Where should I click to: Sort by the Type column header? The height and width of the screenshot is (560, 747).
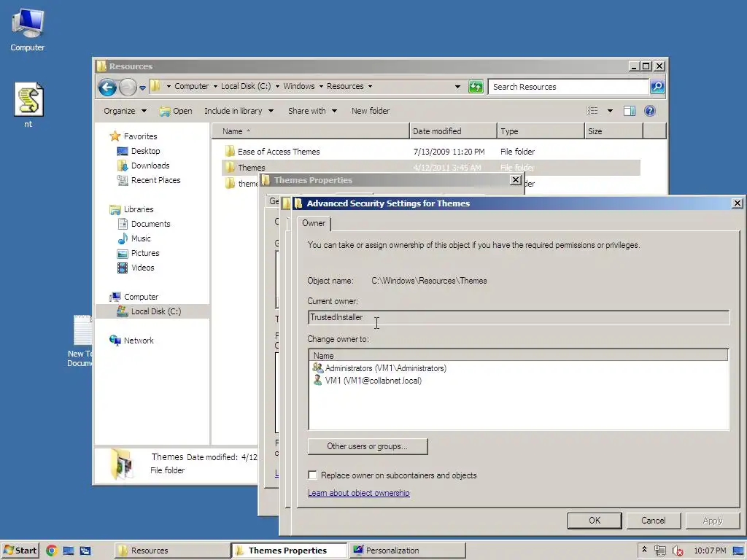click(541, 131)
